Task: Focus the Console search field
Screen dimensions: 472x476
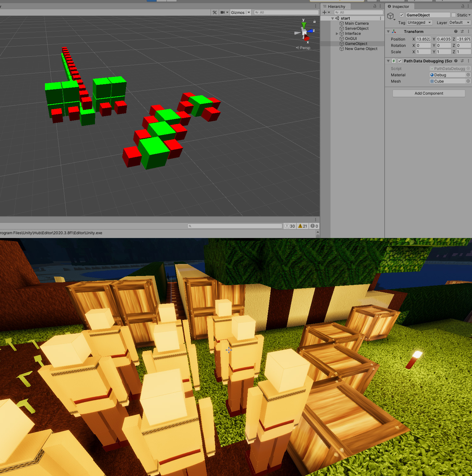Action: click(235, 226)
